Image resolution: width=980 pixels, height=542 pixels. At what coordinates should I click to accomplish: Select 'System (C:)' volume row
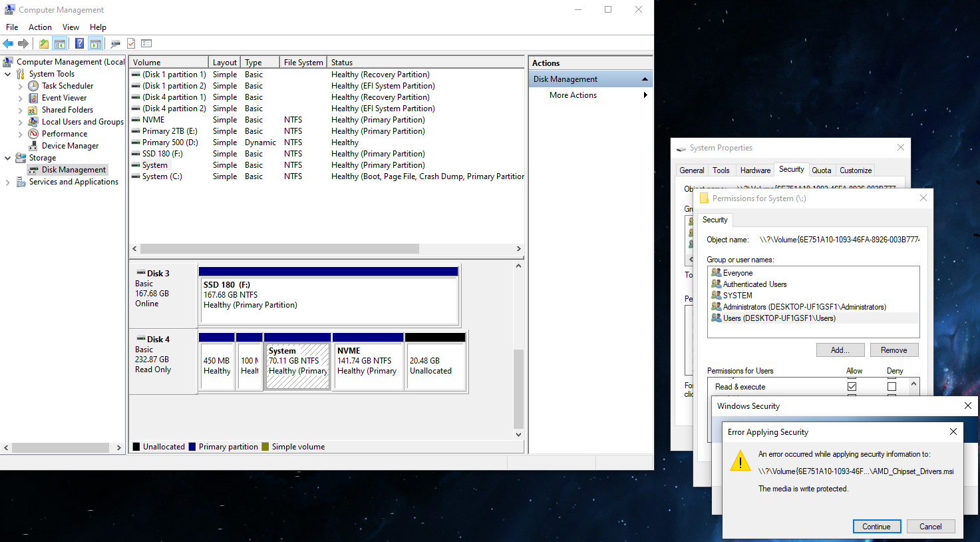327,176
